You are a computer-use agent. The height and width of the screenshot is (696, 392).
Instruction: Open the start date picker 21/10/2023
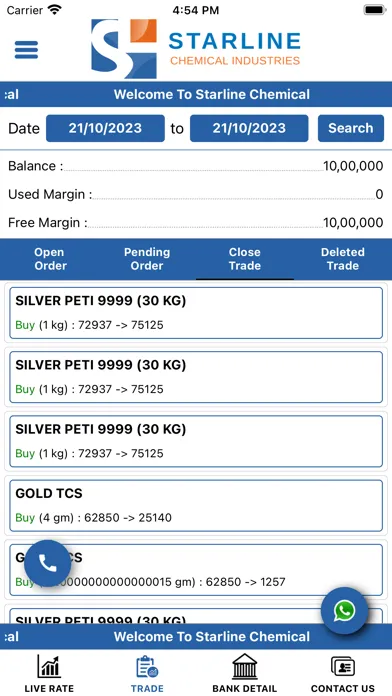pos(105,128)
